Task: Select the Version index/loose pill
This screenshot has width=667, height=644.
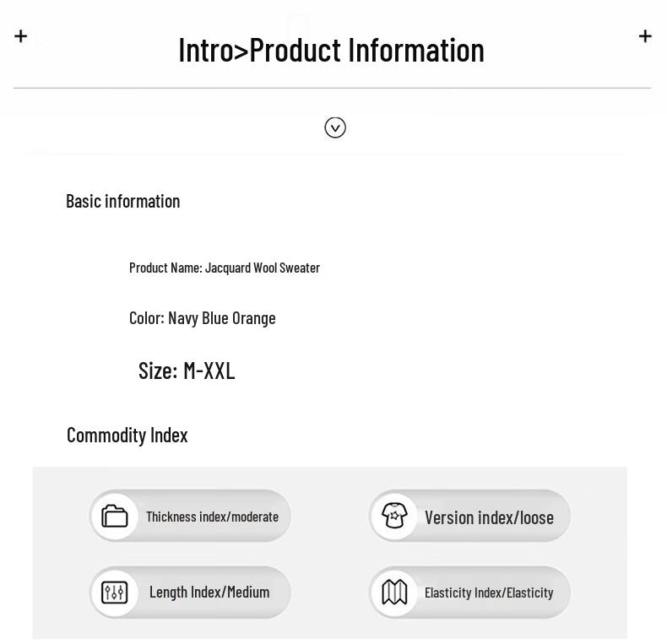Action: 489,517
